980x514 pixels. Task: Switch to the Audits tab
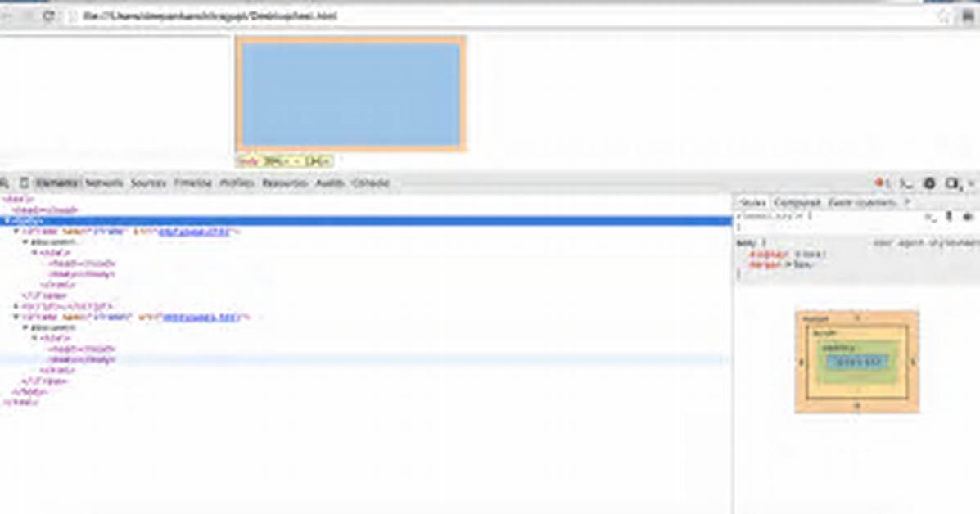(329, 183)
